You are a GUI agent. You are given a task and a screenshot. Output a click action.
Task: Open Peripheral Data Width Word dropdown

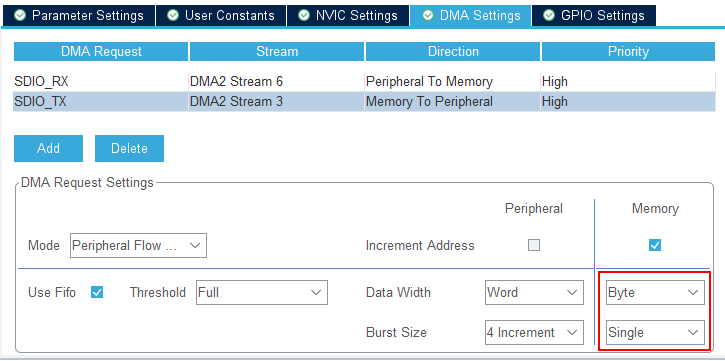tap(535, 292)
